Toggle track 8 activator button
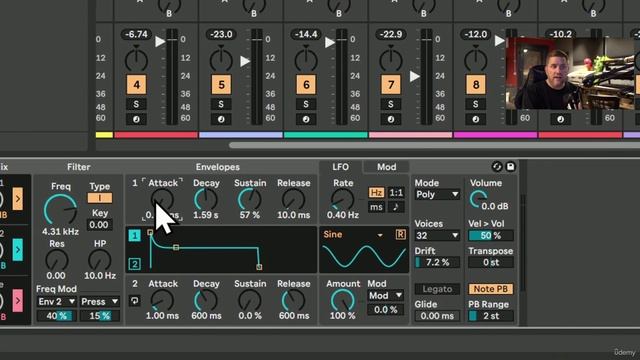Image resolution: width=640 pixels, height=360 pixels. coord(476,84)
